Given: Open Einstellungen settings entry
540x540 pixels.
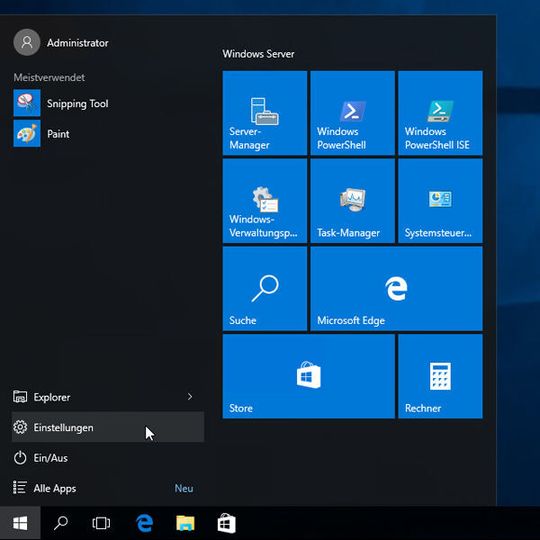Looking at the screenshot, I should click(108, 427).
